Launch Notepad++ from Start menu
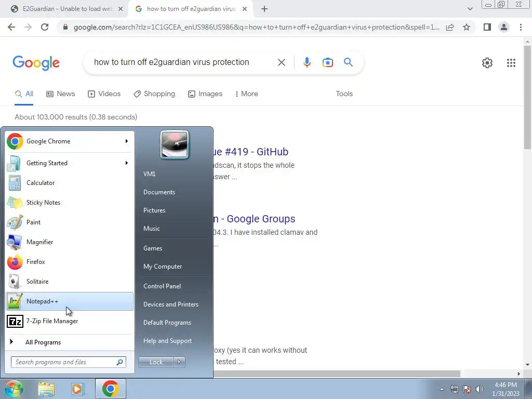Viewport: 532px width, 399px height. coord(70,301)
